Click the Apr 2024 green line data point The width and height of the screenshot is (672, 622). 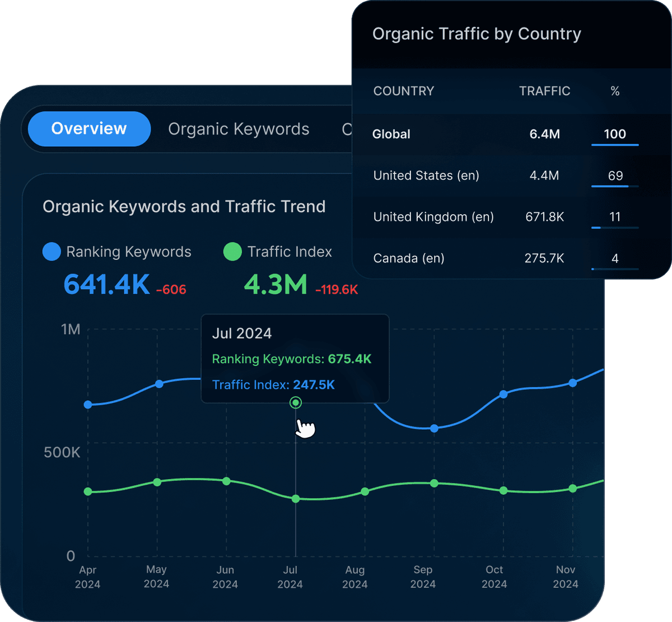88,491
